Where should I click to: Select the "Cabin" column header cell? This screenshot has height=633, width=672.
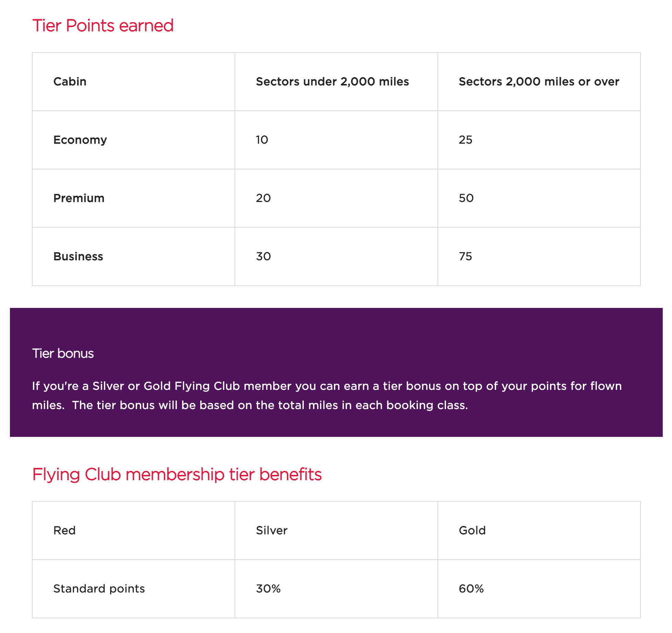pyautogui.click(x=70, y=82)
